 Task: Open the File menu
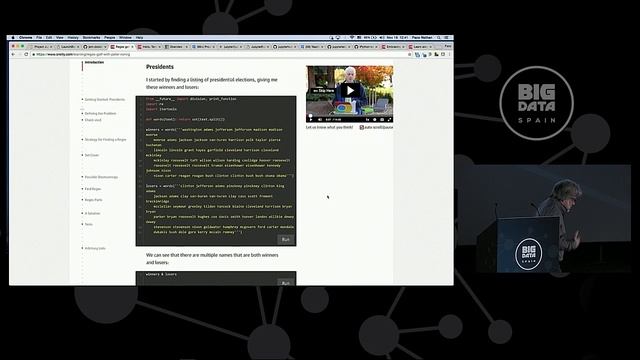(x=39, y=38)
